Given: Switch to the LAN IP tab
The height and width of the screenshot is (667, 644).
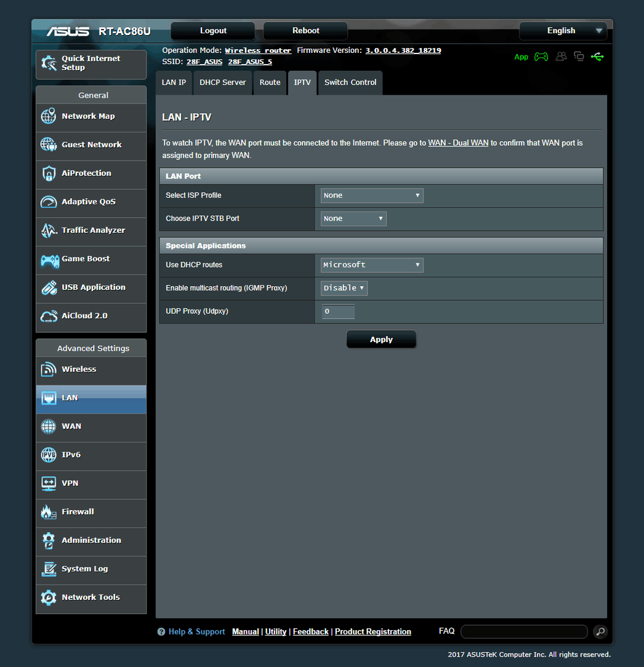Looking at the screenshot, I should 174,82.
